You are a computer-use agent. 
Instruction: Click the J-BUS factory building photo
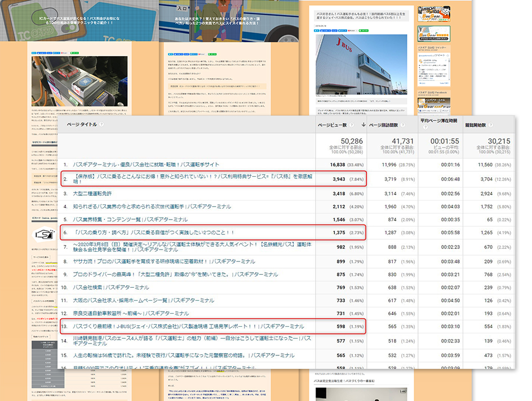point(361,65)
